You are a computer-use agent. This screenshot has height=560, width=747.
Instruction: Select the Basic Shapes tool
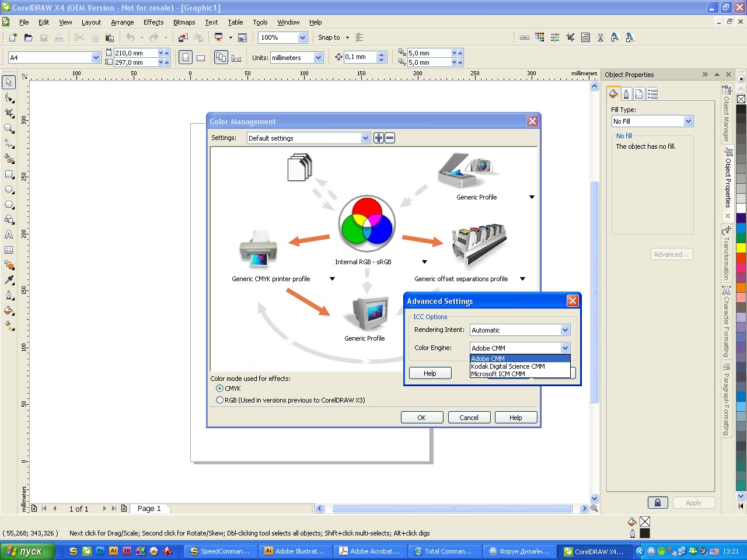(9, 219)
